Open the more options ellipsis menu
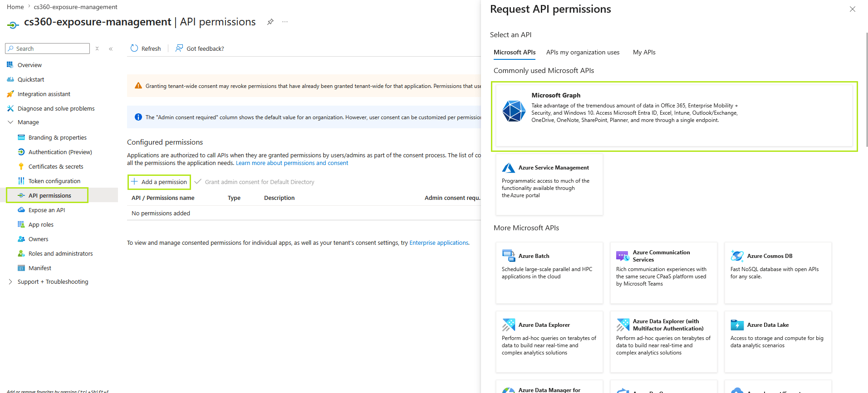Image resolution: width=868 pixels, height=393 pixels. pyautogui.click(x=285, y=22)
